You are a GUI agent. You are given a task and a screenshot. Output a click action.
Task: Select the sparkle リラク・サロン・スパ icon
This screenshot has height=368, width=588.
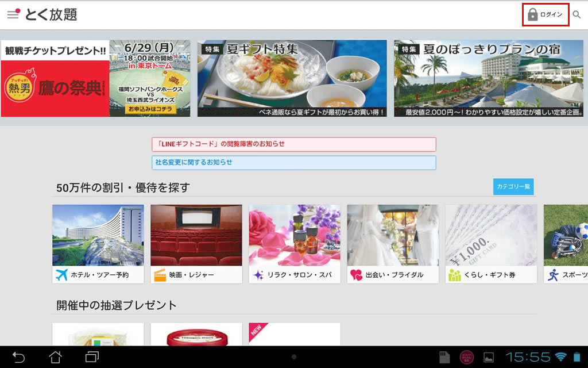(258, 275)
